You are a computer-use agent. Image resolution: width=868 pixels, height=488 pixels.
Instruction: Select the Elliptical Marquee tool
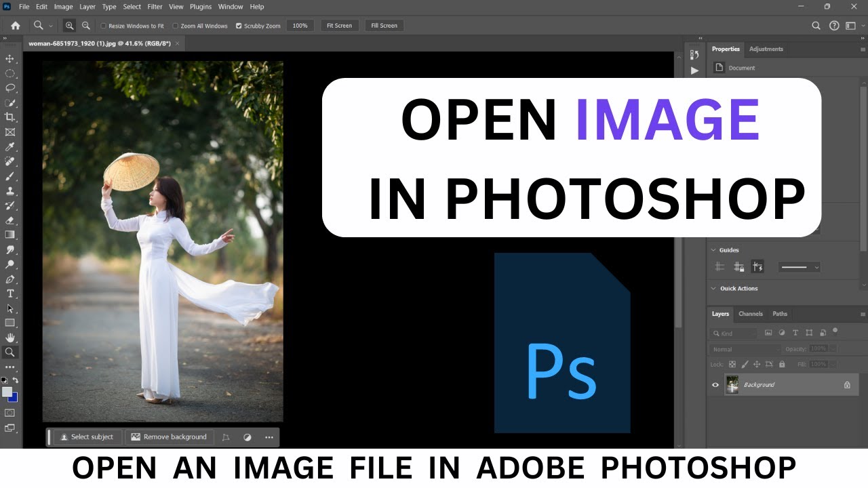coord(10,73)
